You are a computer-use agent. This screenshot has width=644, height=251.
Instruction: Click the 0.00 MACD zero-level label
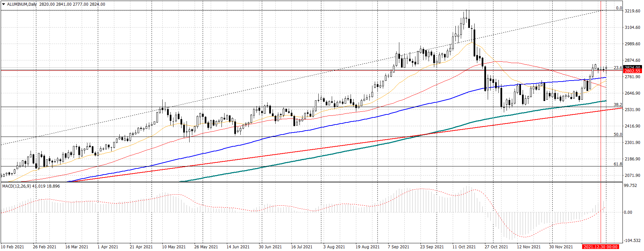[x=628, y=212]
